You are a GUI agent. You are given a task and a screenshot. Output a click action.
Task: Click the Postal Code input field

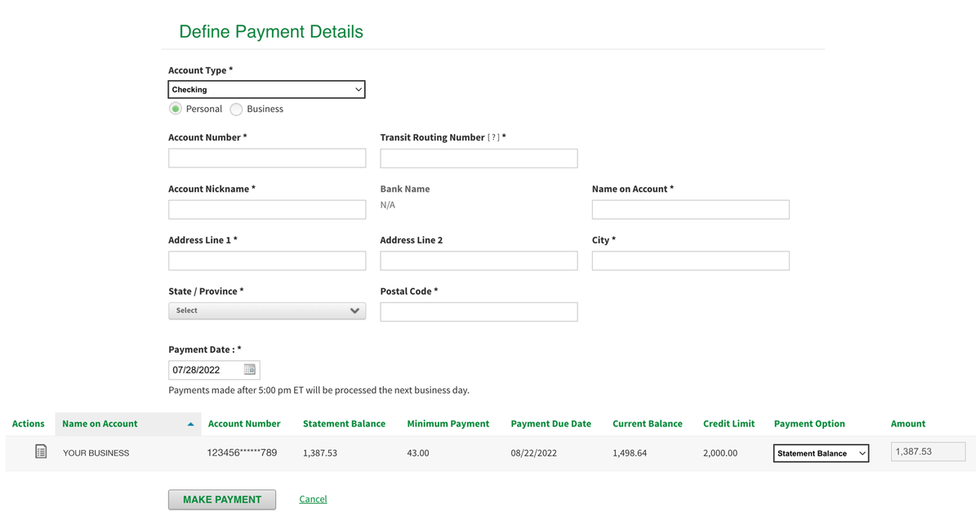pos(479,312)
